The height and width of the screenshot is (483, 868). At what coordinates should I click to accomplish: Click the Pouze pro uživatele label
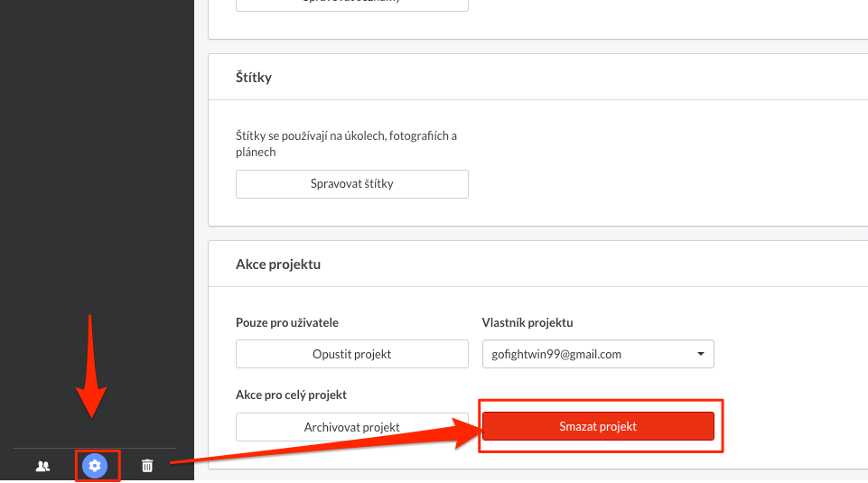click(x=286, y=322)
